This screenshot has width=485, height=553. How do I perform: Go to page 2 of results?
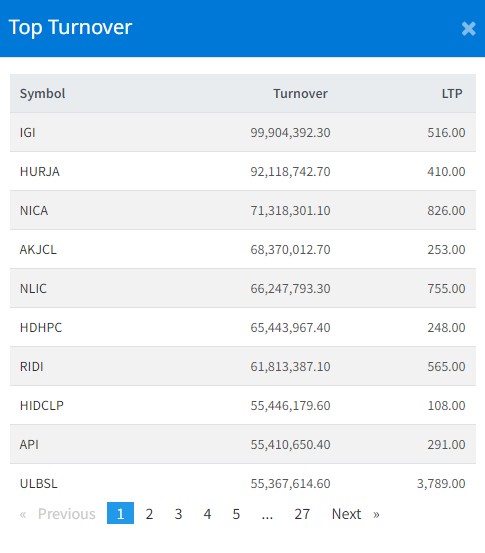(x=149, y=514)
